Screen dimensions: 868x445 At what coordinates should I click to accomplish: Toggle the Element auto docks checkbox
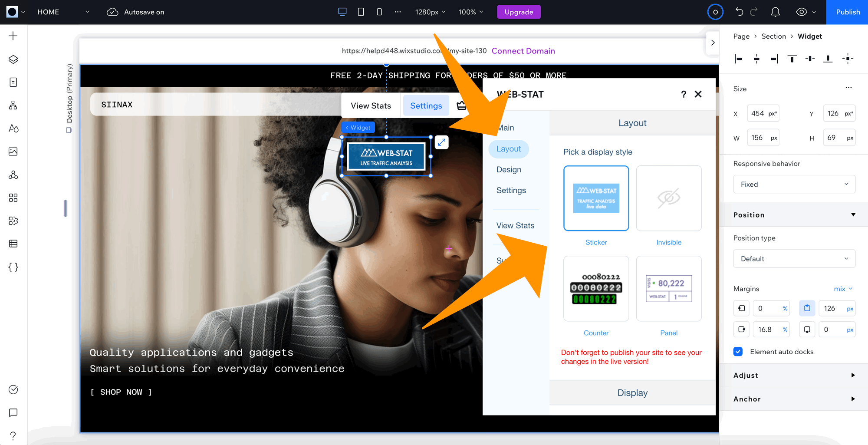click(x=738, y=352)
